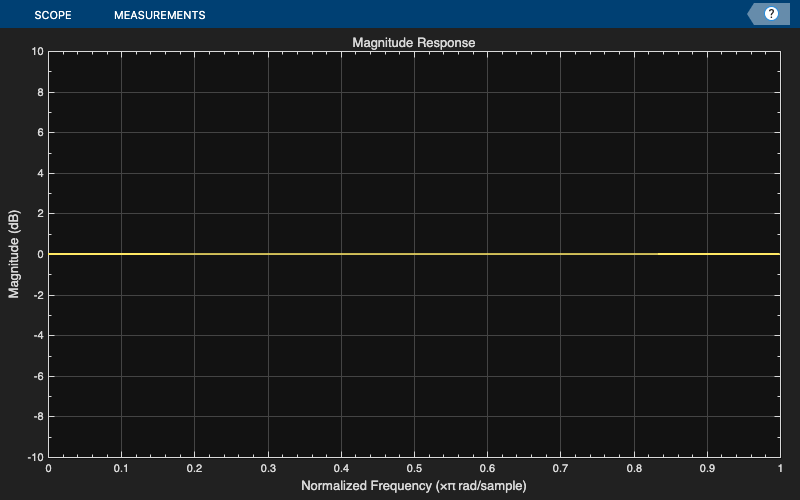The width and height of the screenshot is (800, 500).
Task: Open the MEASUREMENTS tab
Action: pos(160,15)
